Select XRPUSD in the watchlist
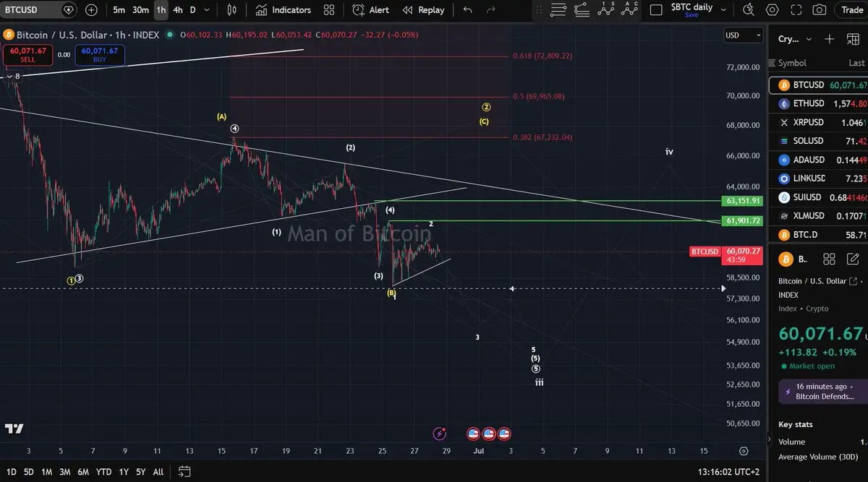This screenshot has height=482, width=868. (x=818, y=122)
